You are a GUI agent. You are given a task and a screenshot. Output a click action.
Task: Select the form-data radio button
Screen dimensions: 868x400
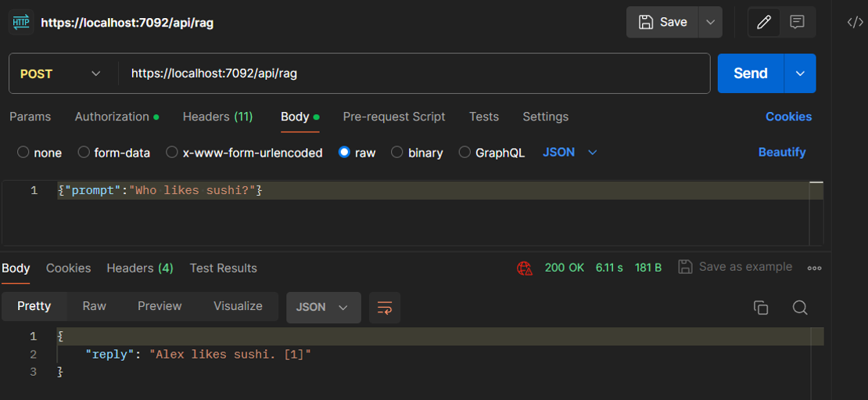[x=84, y=153]
